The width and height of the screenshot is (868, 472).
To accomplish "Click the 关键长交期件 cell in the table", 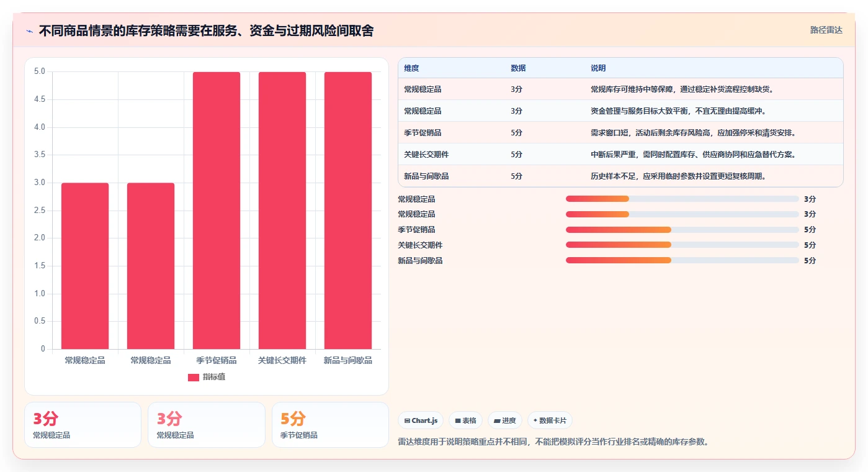I will [x=426, y=155].
